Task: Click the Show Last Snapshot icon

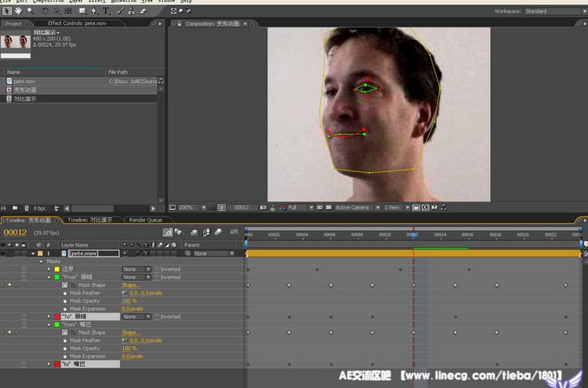Action: click(x=273, y=207)
